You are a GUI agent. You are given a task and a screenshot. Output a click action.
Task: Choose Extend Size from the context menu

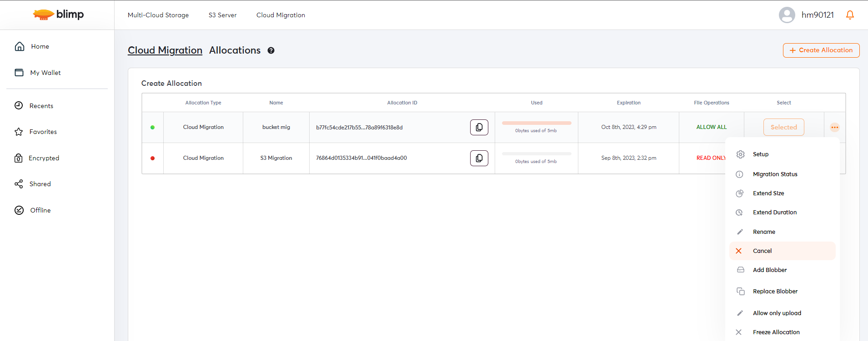[768, 193]
